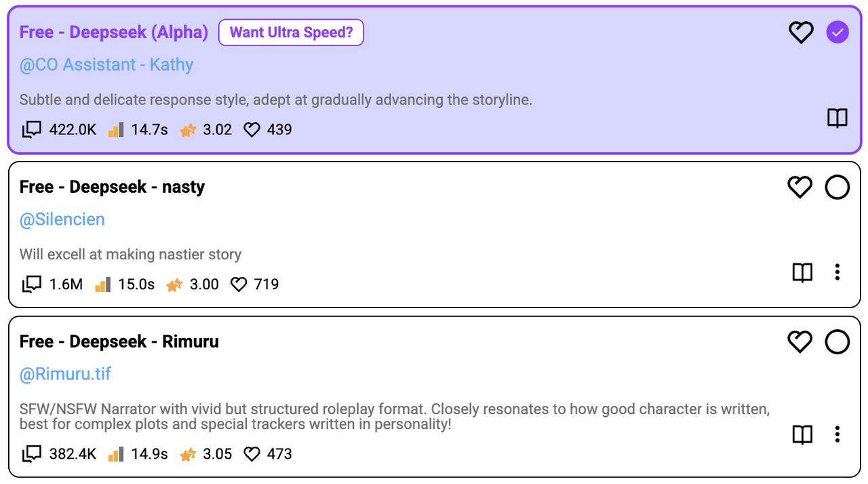Select the Deepseek - Rimuru radio button
The height and width of the screenshot is (484, 868).
click(x=837, y=342)
